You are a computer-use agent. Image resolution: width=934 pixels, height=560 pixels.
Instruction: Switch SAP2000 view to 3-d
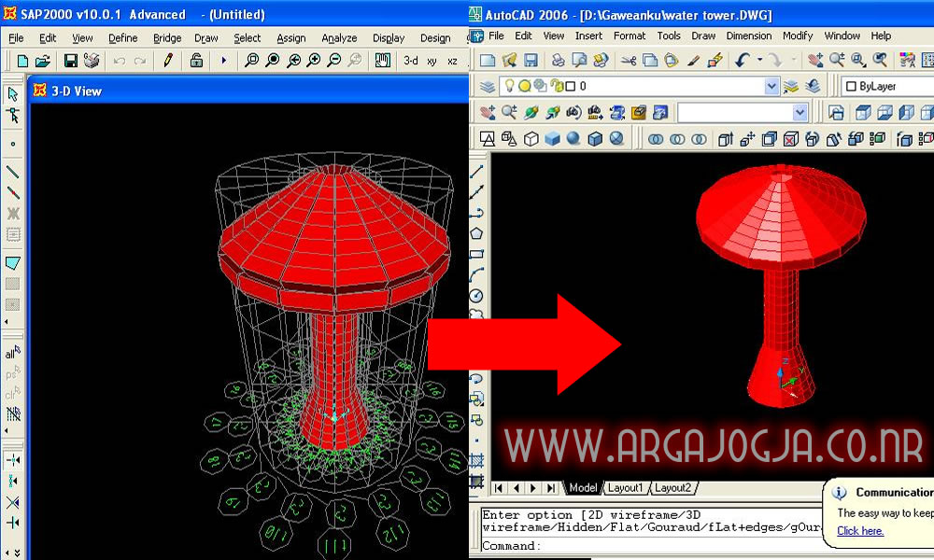[410, 61]
